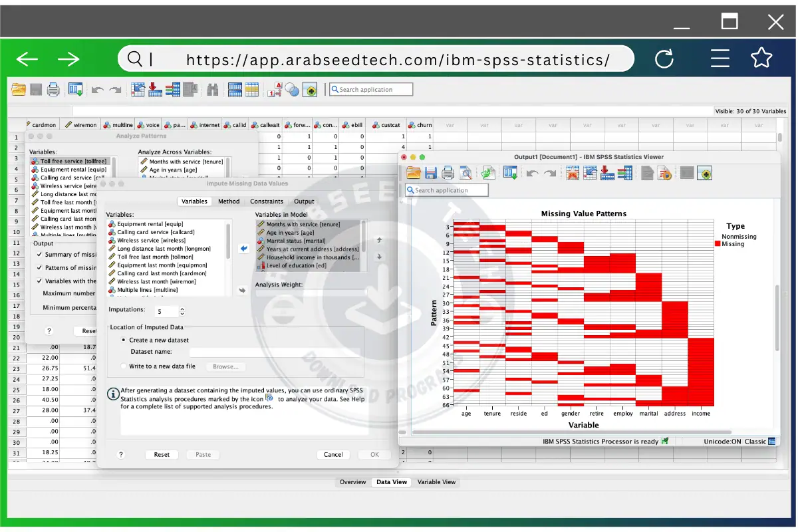Switch to the Method tab in Impute dialog
798x532 pixels.
(x=229, y=201)
